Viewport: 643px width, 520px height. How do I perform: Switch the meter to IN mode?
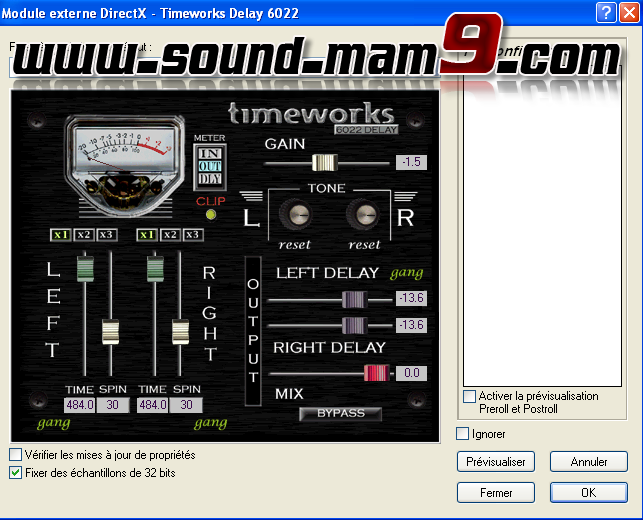click(210, 153)
